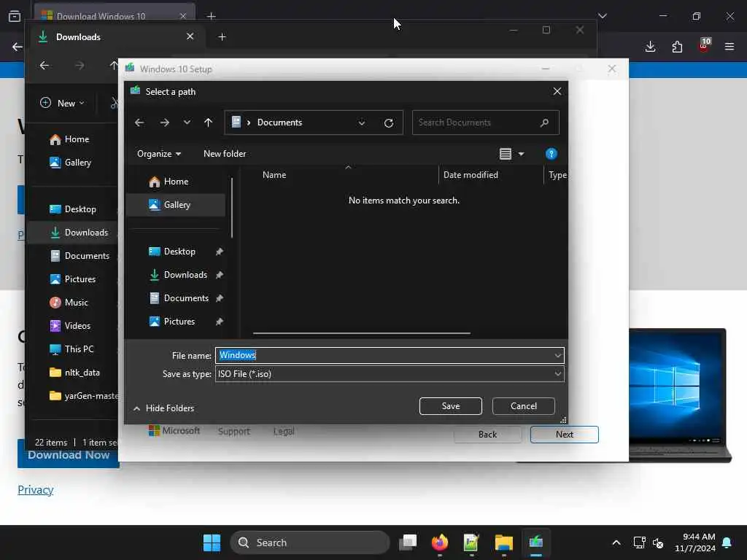Select Gallery in File Explorer sidebar

coord(71,163)
